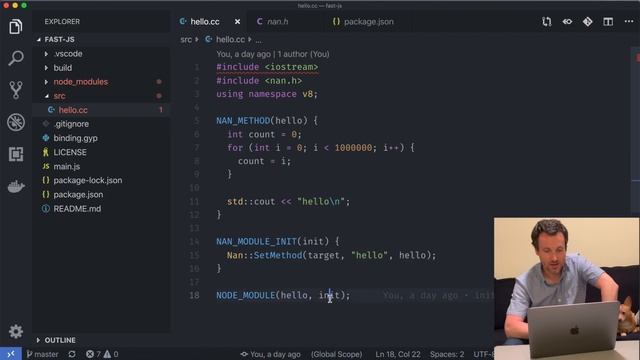640x360 pixels.
Task: Open README.md file
Action: [77, 209]
